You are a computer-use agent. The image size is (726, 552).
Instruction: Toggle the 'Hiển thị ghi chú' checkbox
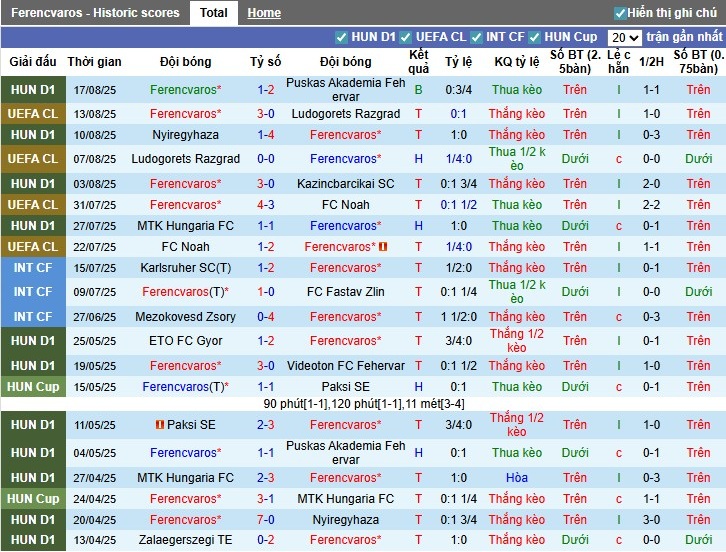620,13
